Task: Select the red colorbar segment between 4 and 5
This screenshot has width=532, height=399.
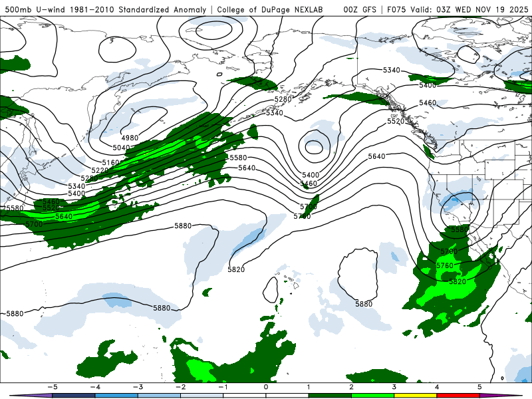Action: click(x=458, y=396)
